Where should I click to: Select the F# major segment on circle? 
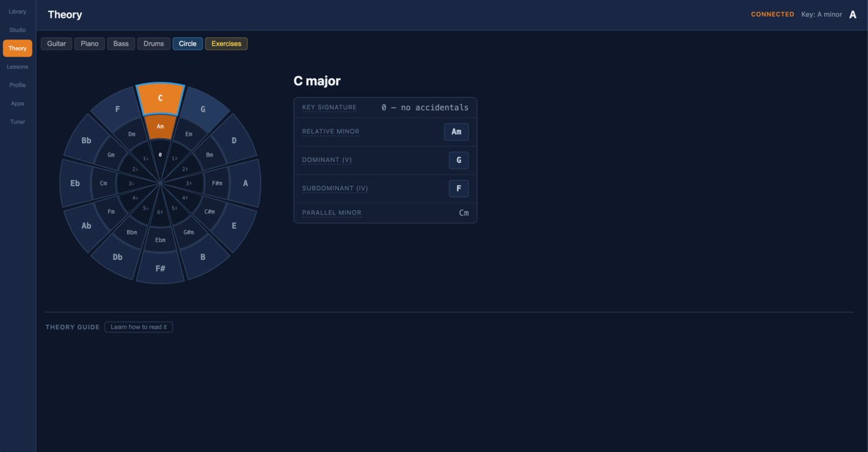click(161, 268)
